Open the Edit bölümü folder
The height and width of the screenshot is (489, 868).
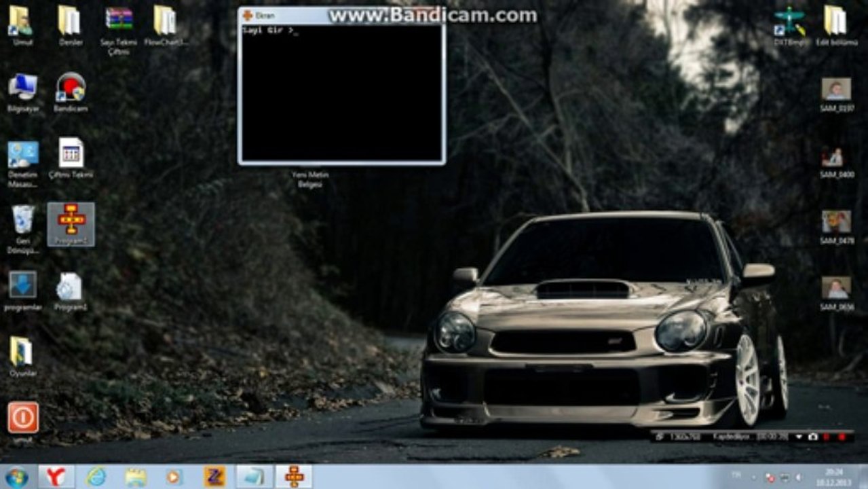pyautogui.click(x=835, y=26)
